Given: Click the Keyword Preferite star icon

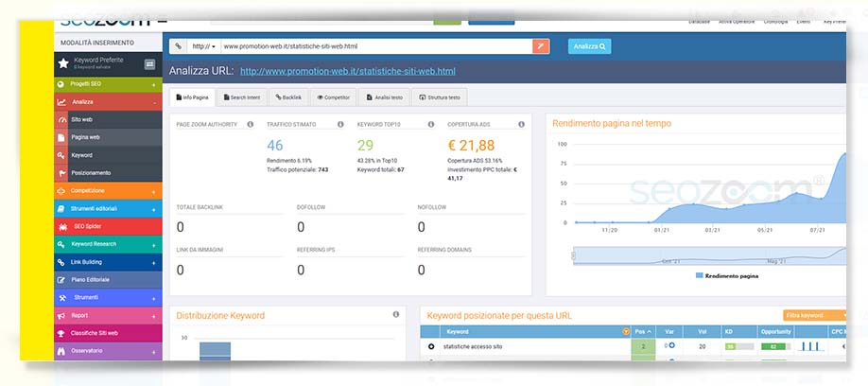Looking at the screenshot, I should click(63, 63).
